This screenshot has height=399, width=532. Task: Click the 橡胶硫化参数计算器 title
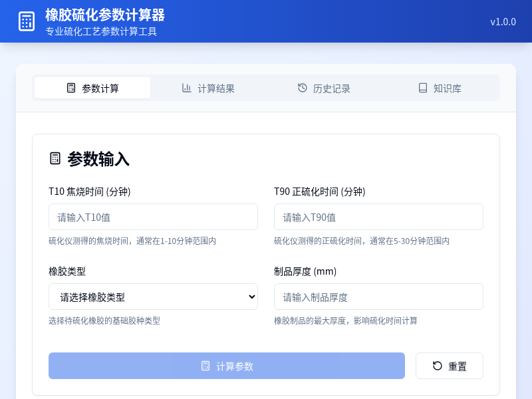pos(105,15)
